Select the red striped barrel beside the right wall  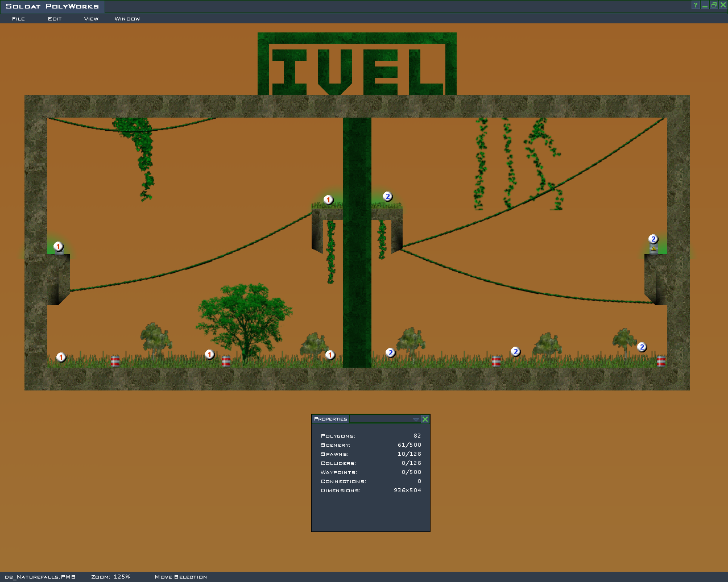pos(661,360)
